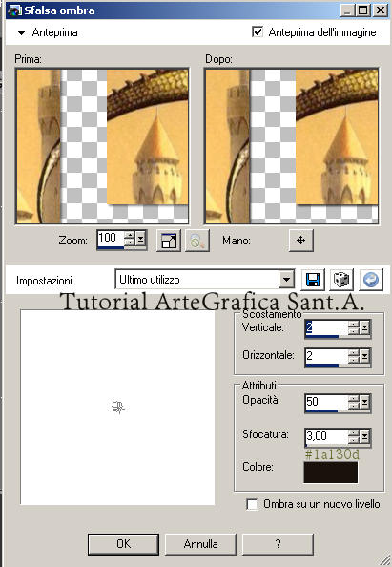Click the Annulla button
This screenshot has height=567, width=392.
[200, 544]
